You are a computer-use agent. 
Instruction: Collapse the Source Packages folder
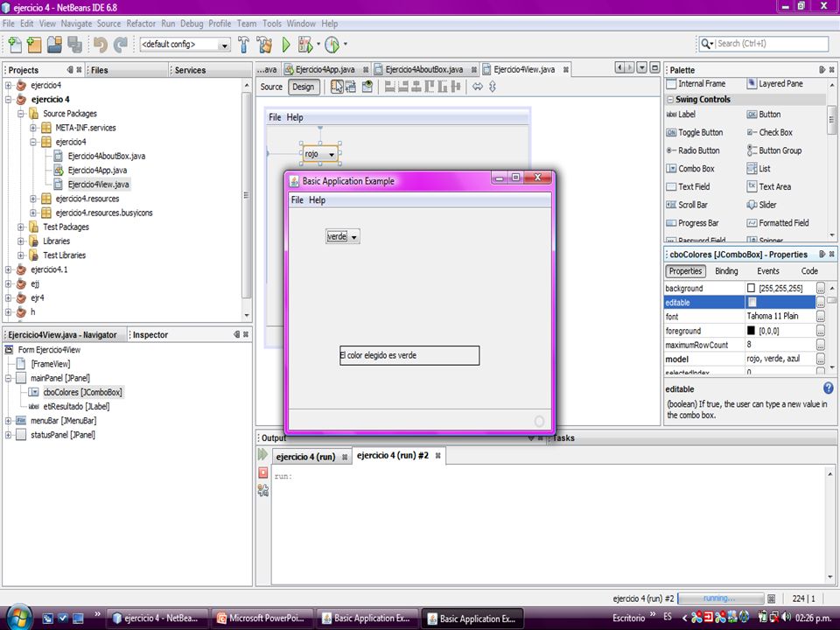pos(21,114)
